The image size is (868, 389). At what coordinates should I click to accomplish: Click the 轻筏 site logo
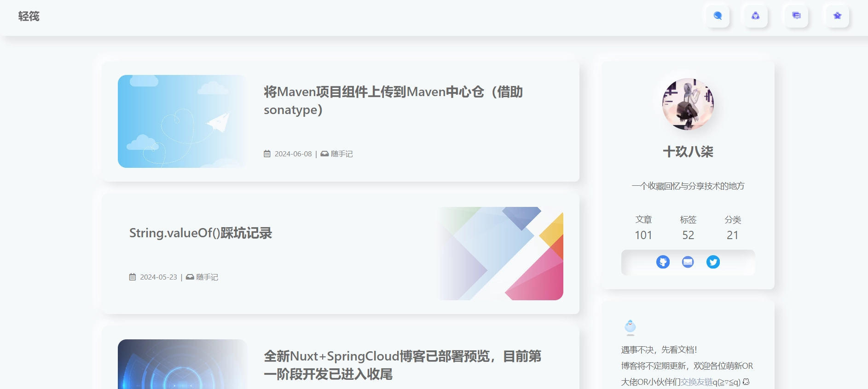pos(29,17)
